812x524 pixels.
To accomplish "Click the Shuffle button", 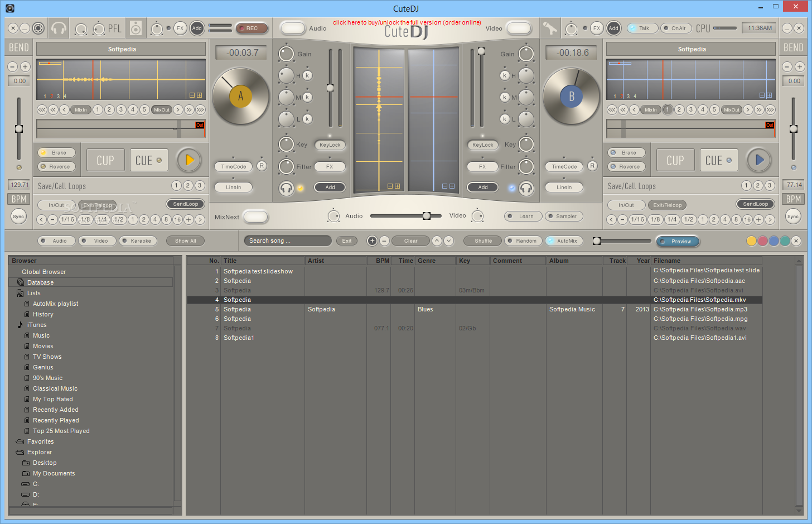I will [x=483, y=241].
